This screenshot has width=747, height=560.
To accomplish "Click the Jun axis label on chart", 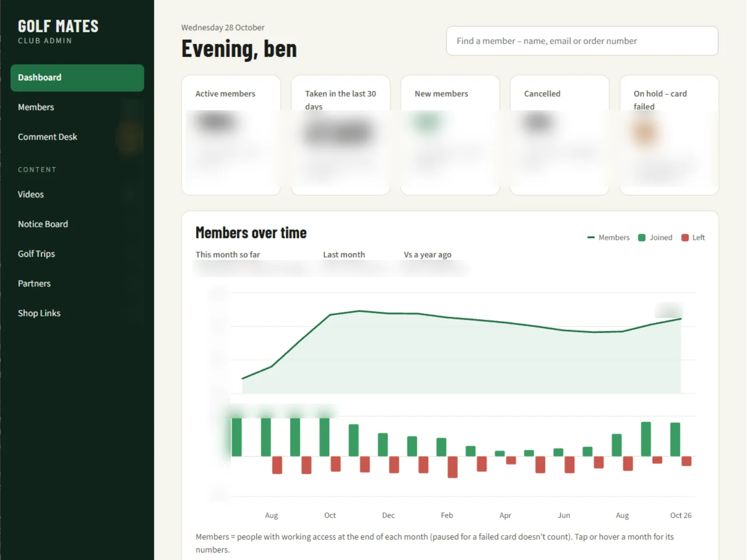I will pos(564,515).
